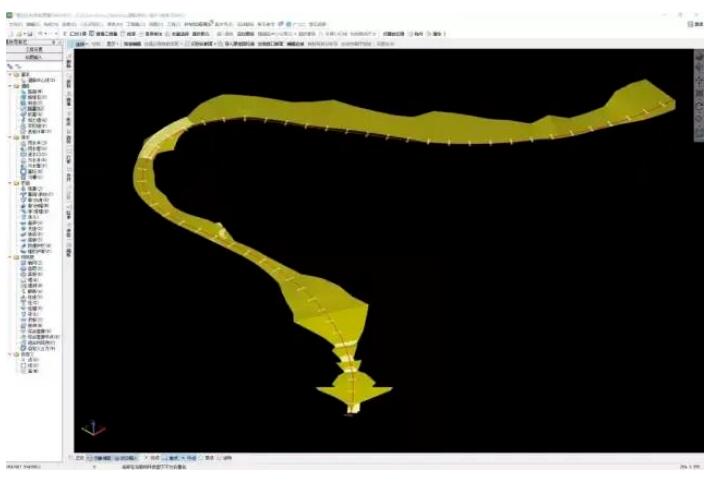Click the lower button below it in left panel
Image resolution: width=713 pixels, height=483 pixels.
[x=34, y=57]
